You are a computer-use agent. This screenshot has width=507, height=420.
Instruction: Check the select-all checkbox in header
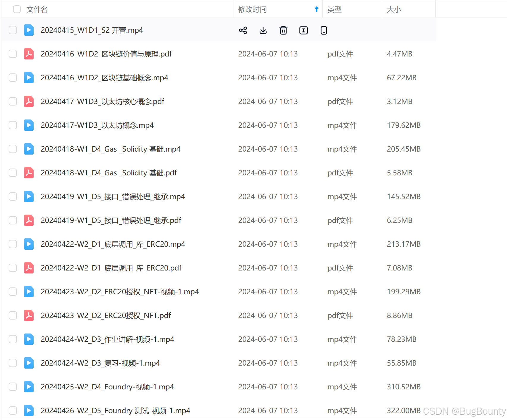[17, 9]
